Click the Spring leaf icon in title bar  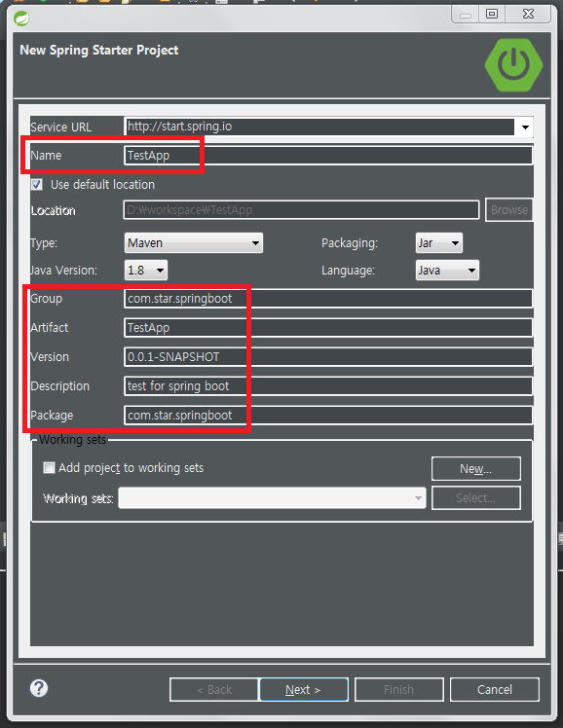pos(21,18)
